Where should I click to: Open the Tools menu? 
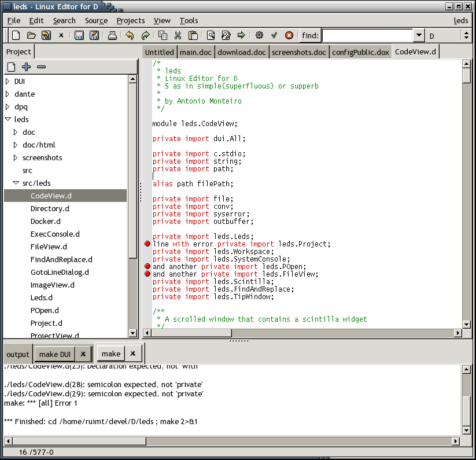tap(189, 21)
